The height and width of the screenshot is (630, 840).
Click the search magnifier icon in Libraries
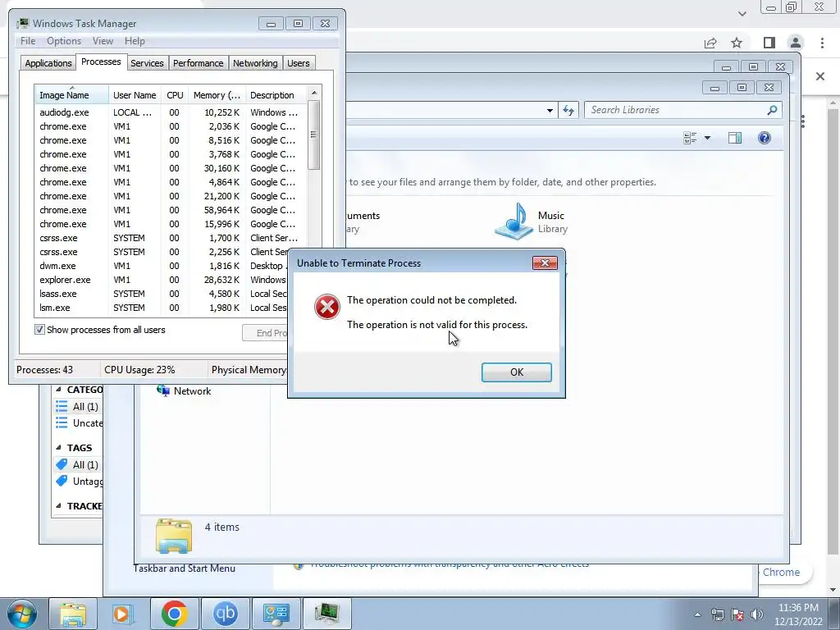pyautogui.click(x=772, y=110)
